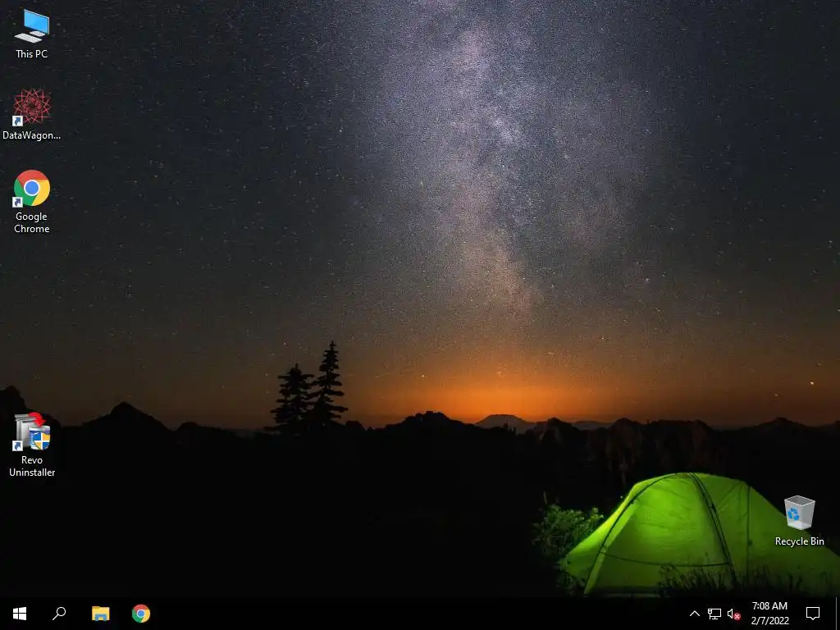Open taskbar search magnifier

59,614
